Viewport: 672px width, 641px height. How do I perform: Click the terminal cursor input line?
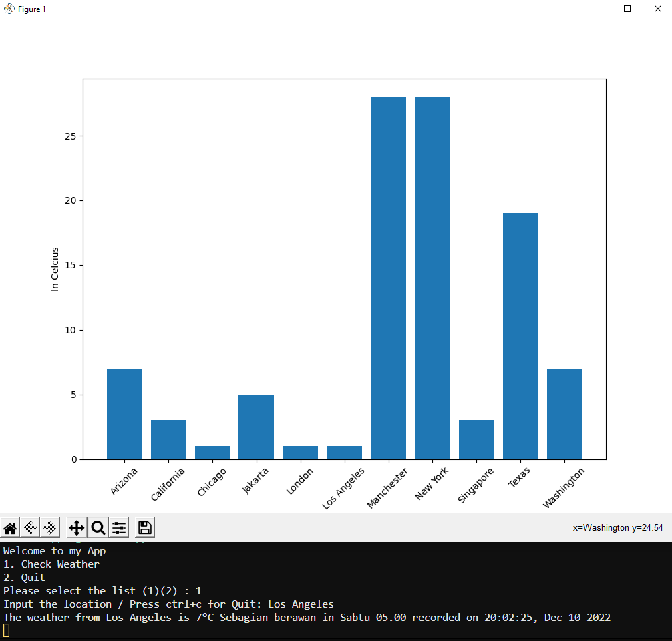pos(5,630)
